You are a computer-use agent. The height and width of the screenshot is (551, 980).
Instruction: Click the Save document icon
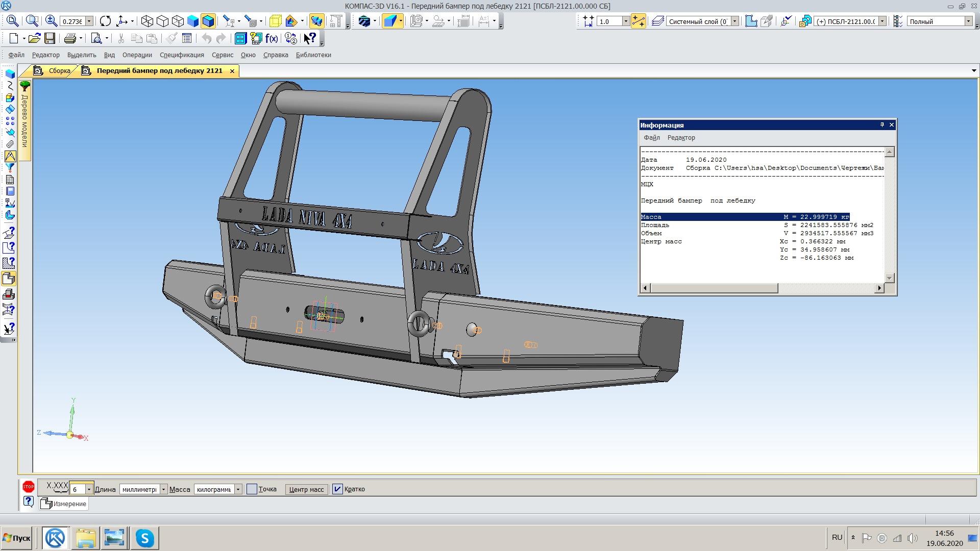pos(50,38)
